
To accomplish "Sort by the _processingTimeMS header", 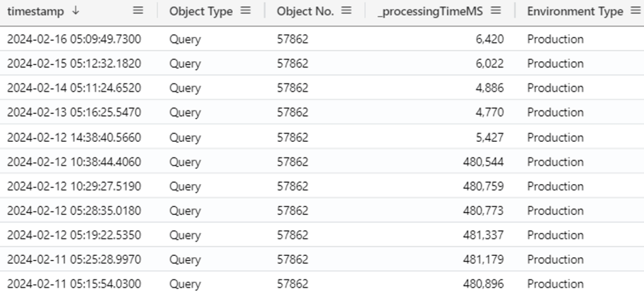I will 431,11.
